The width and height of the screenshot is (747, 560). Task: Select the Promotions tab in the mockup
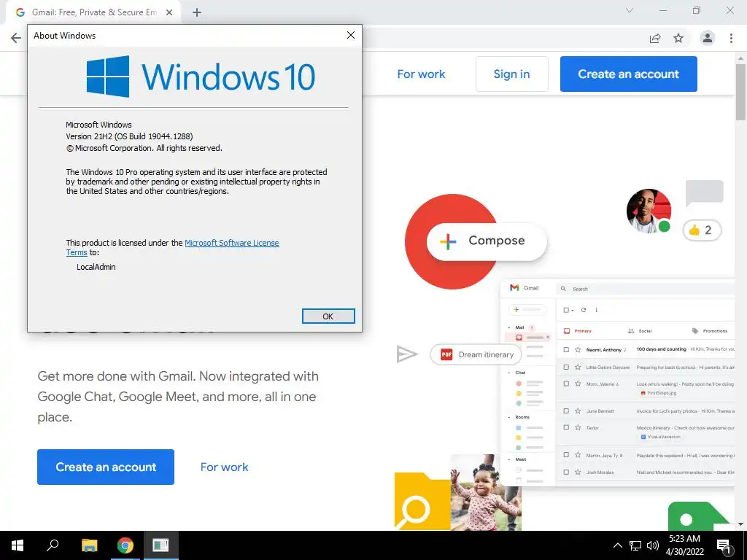pos(709,330)
